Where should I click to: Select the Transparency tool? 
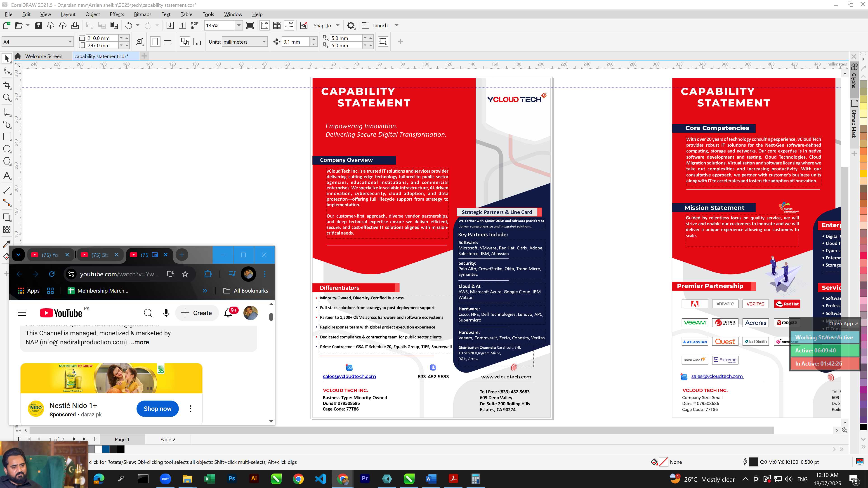(7, 229)
